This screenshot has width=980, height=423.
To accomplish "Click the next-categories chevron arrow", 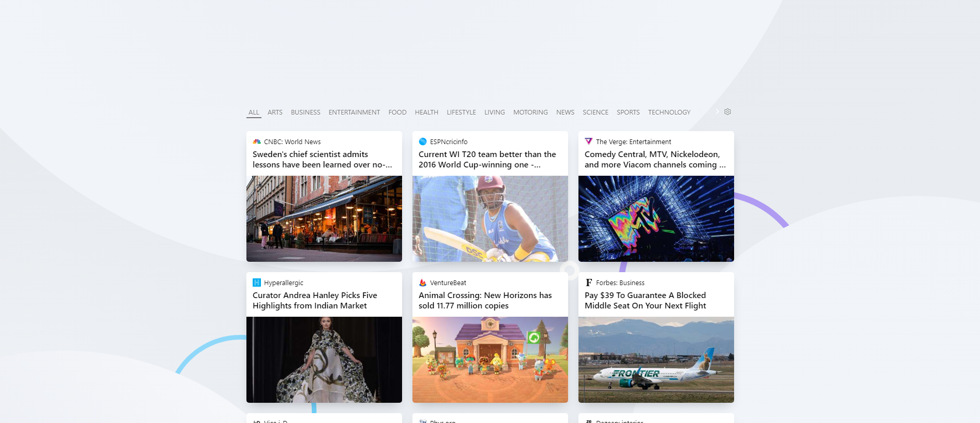I will 717,111.
